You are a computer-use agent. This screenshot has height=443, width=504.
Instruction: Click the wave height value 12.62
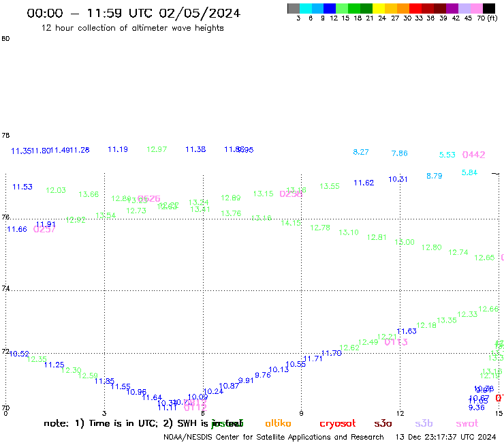pyautogui.click(x=349, y=348)
